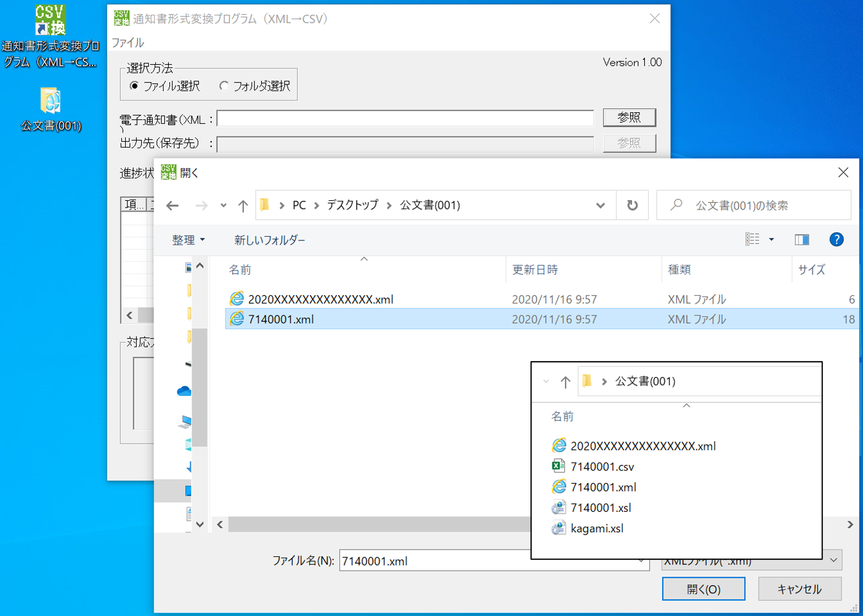
Task: Click 新しいフォルダー in the toolbar
Action: point(269,240)
